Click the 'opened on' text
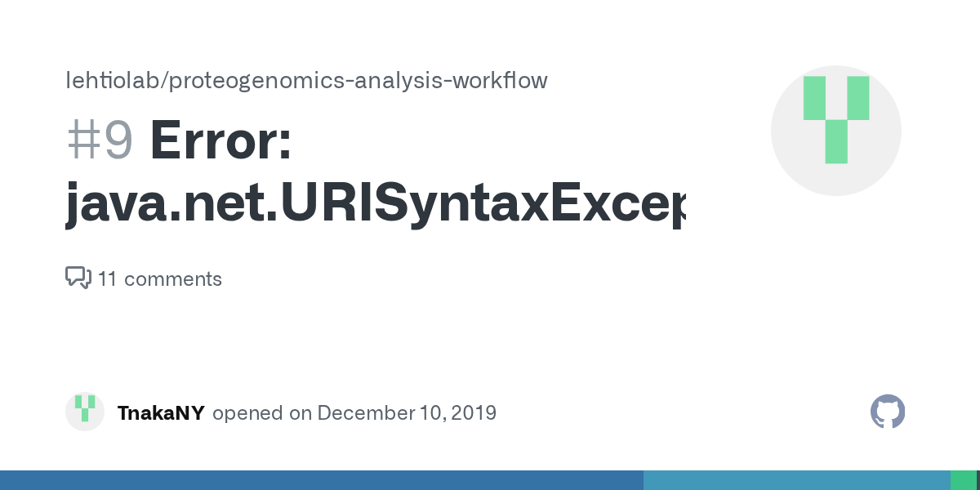Image resolution: width=980 pixels, height=490 pixels. click(262, 413)
